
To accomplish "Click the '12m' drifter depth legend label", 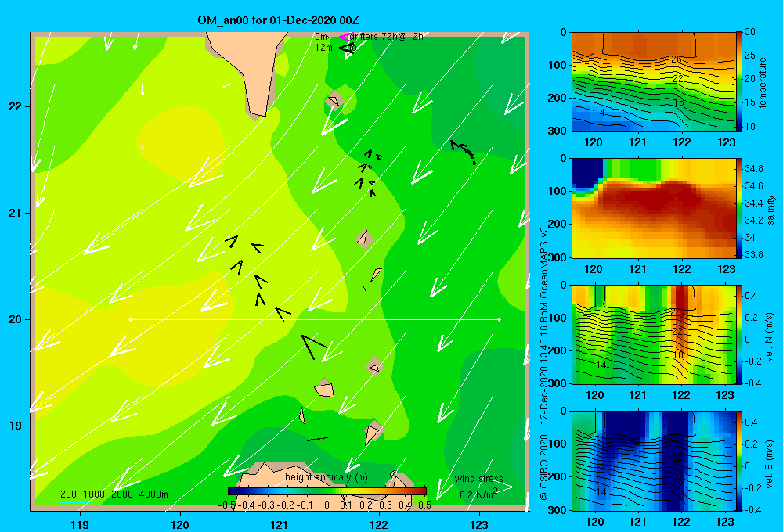I will click(323, 48).
